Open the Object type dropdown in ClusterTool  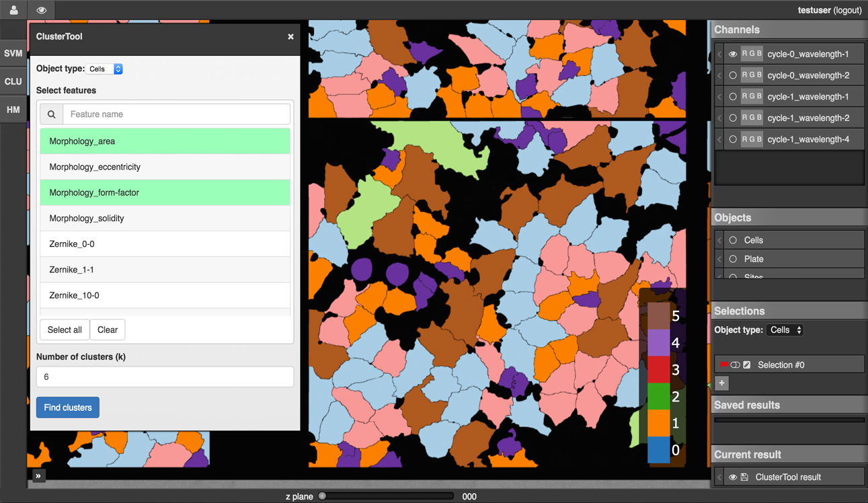click(105, 69)
